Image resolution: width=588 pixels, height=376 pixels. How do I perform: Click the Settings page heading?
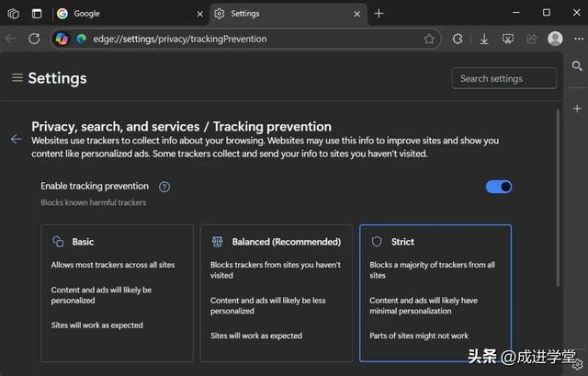(x=57, y=78)
